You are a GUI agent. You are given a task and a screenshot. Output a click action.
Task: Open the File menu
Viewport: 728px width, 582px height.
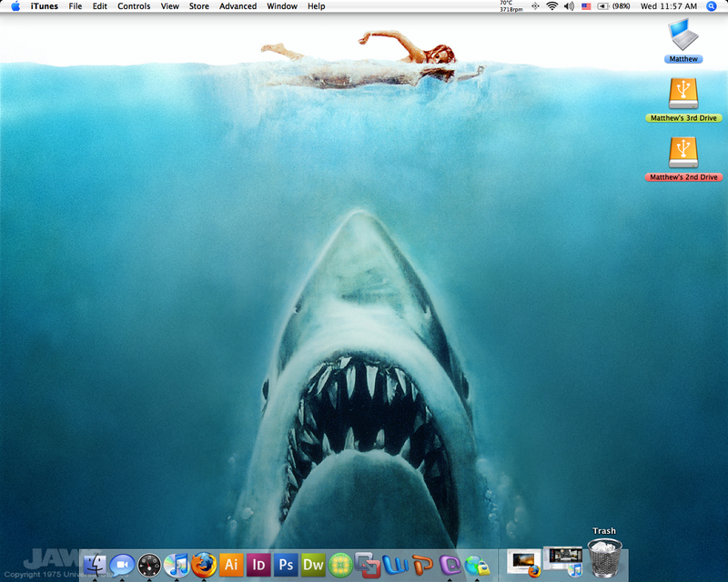(76, 6)
